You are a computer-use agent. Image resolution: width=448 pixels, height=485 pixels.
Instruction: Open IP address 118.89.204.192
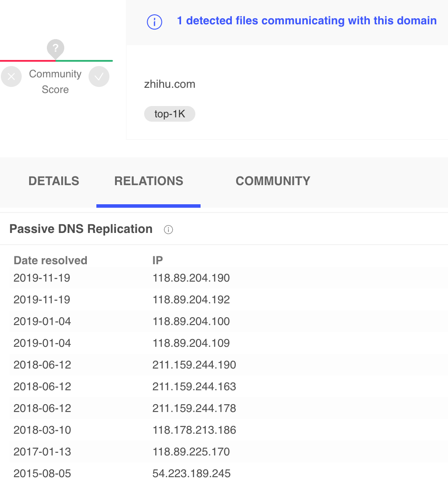pyautogui.click(x=191, y=300)
